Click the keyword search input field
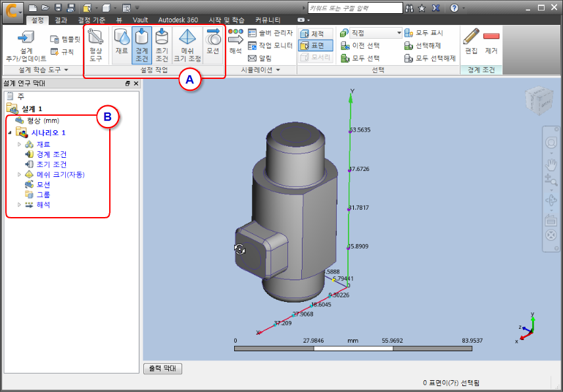 (355, 8)
